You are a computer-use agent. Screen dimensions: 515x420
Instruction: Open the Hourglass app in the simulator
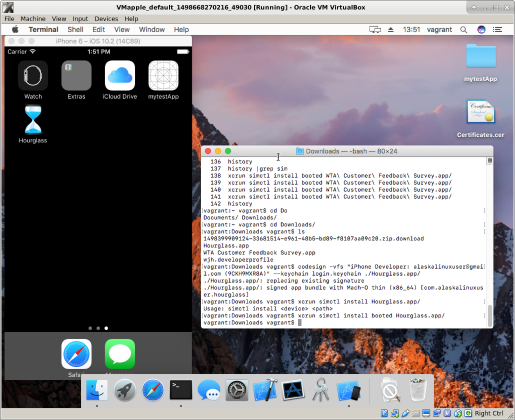33,120
